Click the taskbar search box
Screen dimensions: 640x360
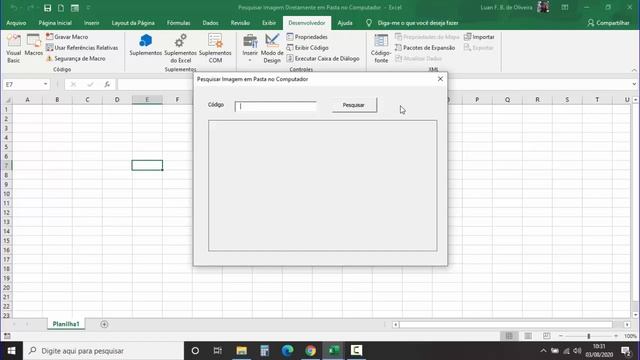click(x=103, y=351)
